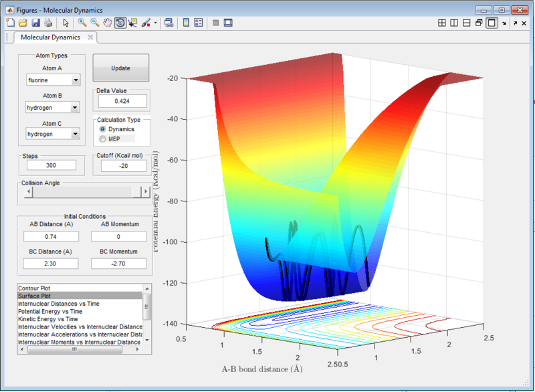Select the Dynamics calculation type

pyautogui.click(x=103, y=128)
